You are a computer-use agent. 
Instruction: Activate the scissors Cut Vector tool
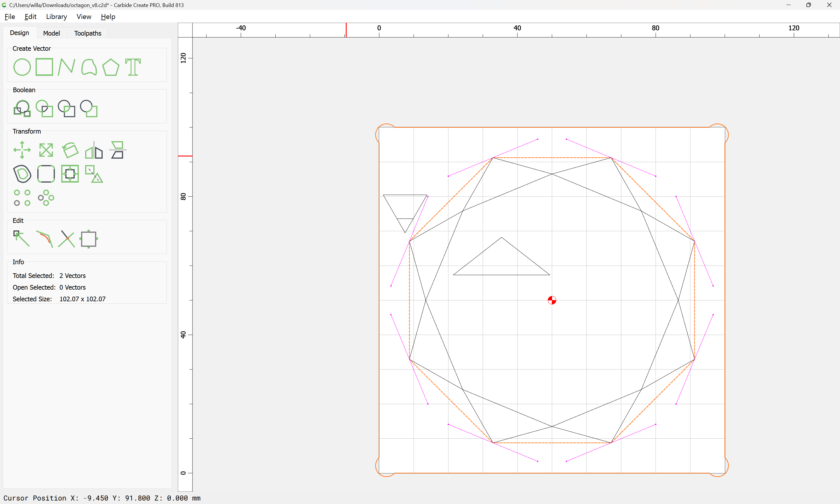(x=66, y=239)
